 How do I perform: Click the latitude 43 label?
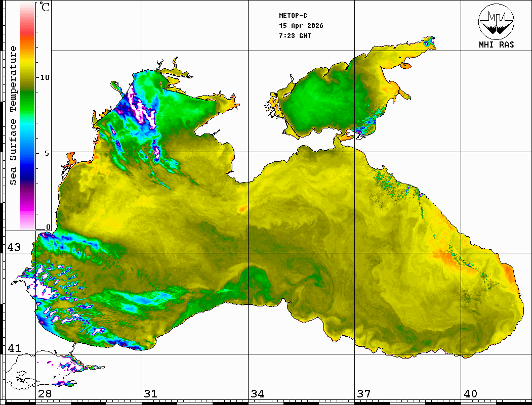pos(13,247)
